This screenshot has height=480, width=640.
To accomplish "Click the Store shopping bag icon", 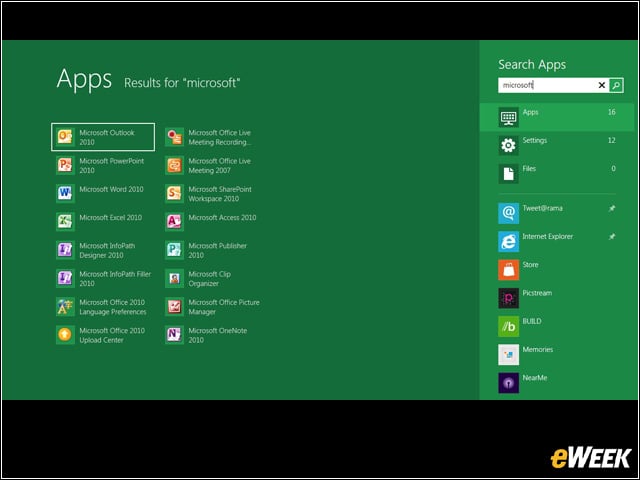I will pyautogui.click(x=509, y=269).
